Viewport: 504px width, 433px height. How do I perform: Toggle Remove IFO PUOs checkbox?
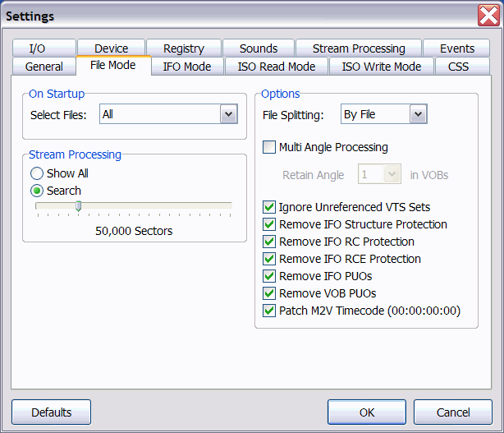pyautogui.click(x=269, y=276)
